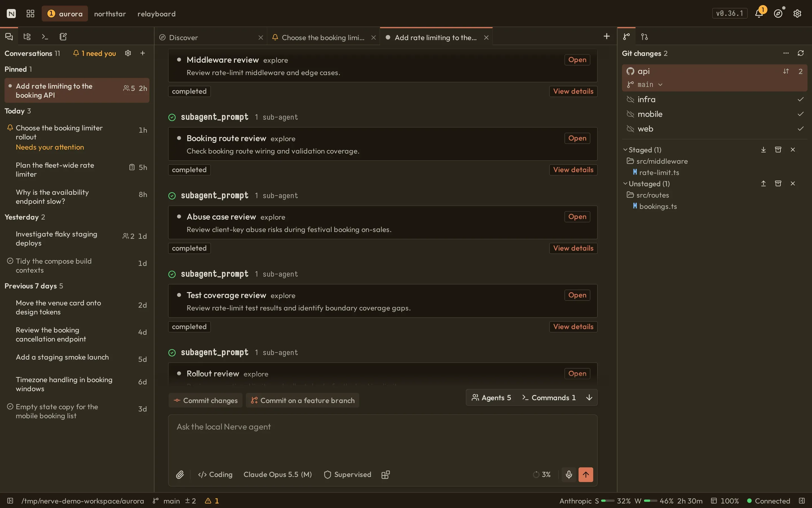Add a new tab with plus icon
Screen dimensions: 812x508
click(x=607, y=36)
